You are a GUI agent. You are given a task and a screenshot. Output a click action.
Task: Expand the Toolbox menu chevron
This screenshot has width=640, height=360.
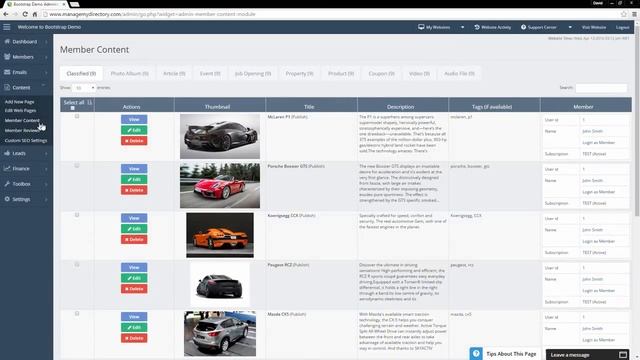(46, 184)
